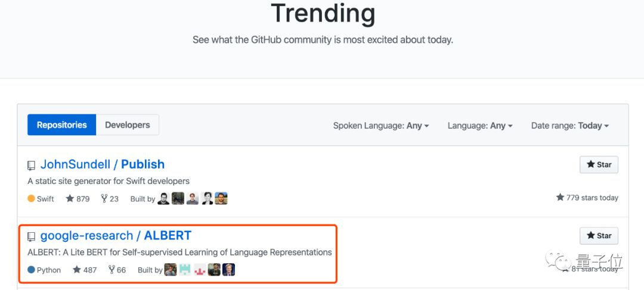The image size is (644, 290).
Task: Click second contributor avatar for ALBERT
Action: coord(185,270)
